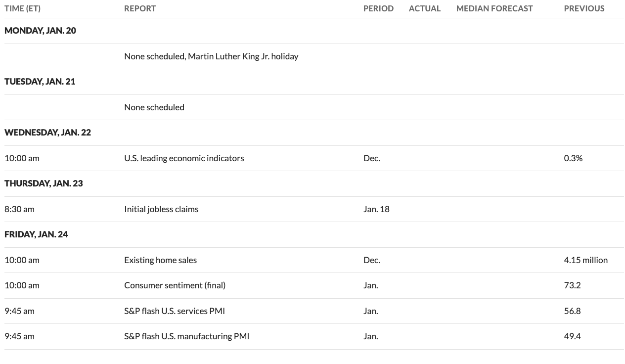Select the 0.3% previous value
The image size is (625, 364).
click(573, 158)
